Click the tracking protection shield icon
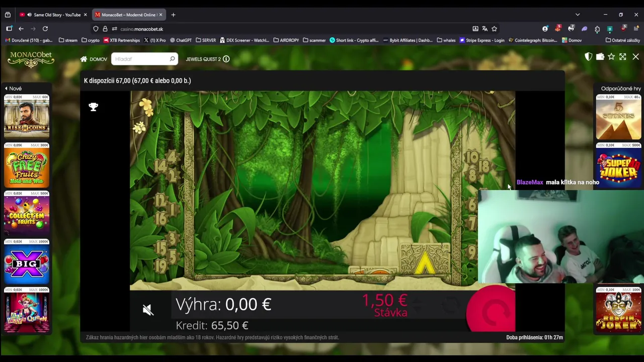The height and width of the screenshot is (362, 644). click(96, 29)
